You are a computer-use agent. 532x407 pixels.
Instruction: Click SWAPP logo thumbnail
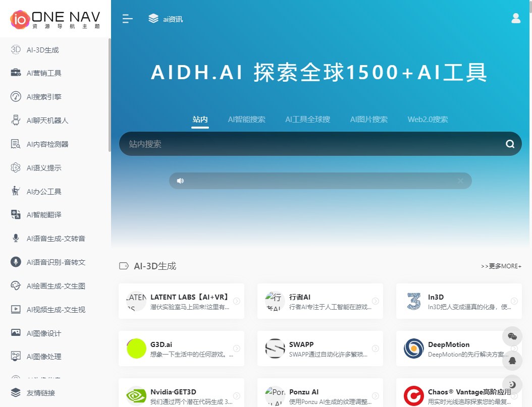pyautogui.click(x=275, y=348)
